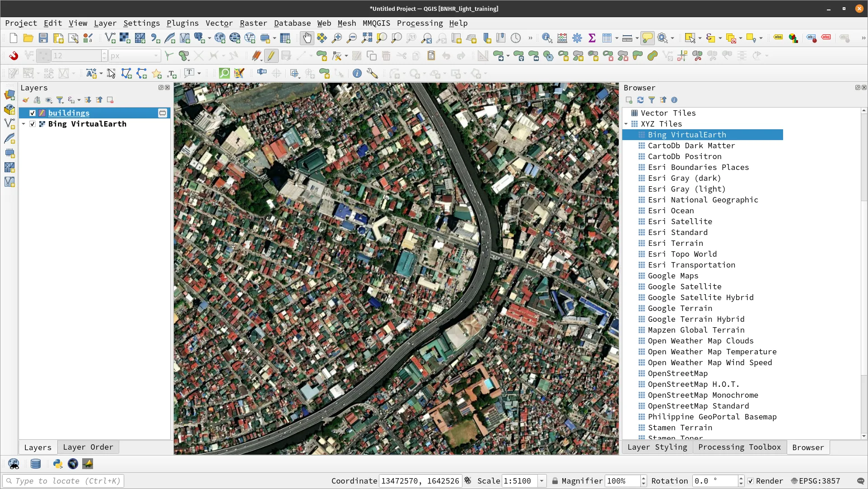Toggle editing with the pencil icon
Screen dimensions: 868x489
[x=271, y=56]
